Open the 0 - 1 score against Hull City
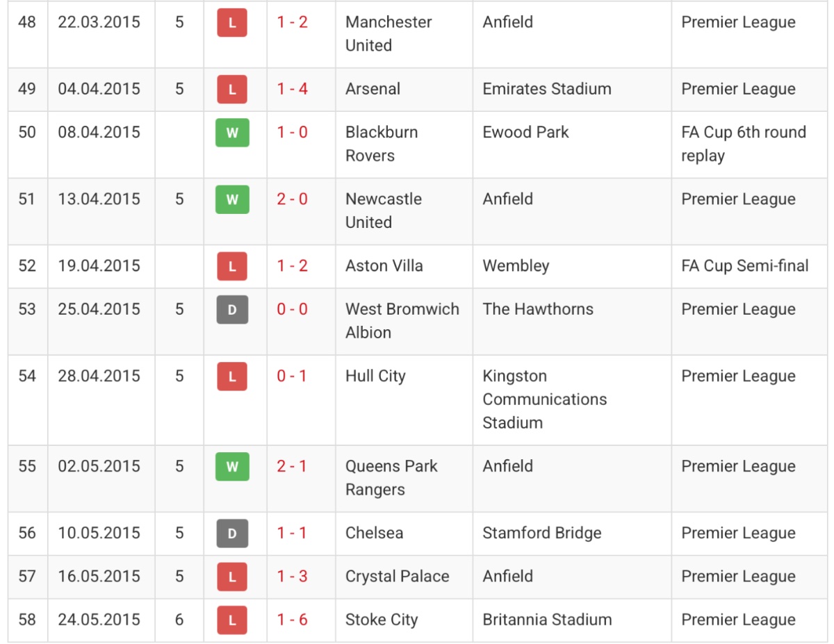The image size is (834, 644). tap(293, 376)
